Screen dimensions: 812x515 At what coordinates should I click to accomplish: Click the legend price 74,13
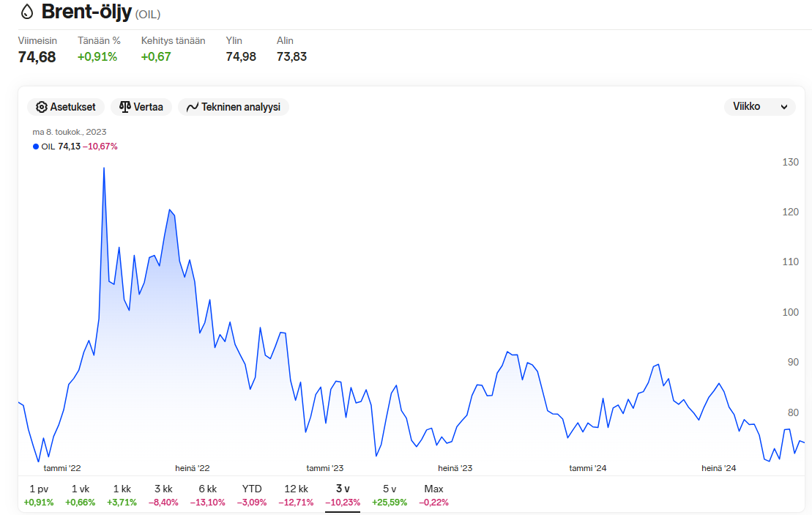tap(70, 147)
